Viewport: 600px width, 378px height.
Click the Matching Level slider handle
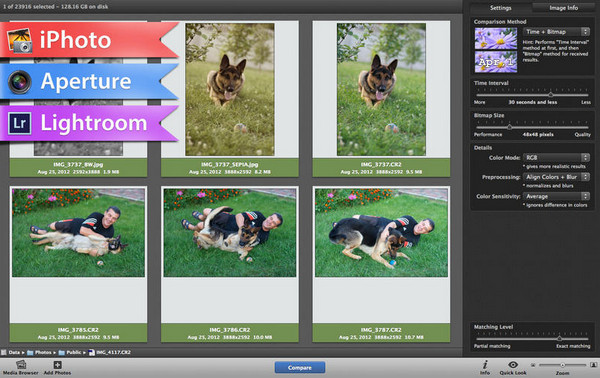pos(559,338)
